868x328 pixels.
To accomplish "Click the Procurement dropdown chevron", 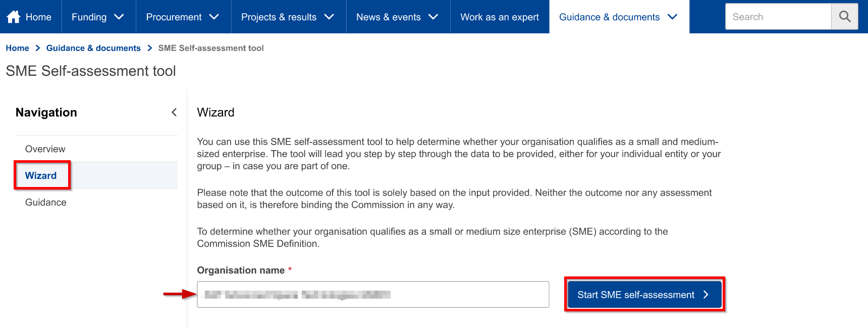I will (214, 17).
